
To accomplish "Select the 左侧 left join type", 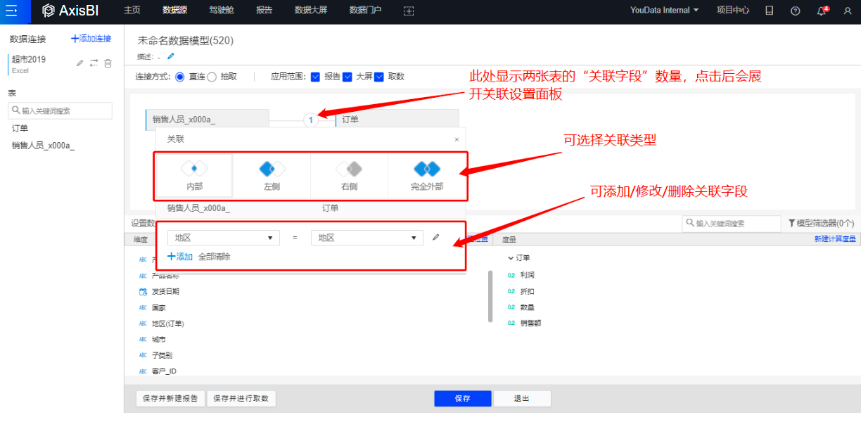I will 272,174.
